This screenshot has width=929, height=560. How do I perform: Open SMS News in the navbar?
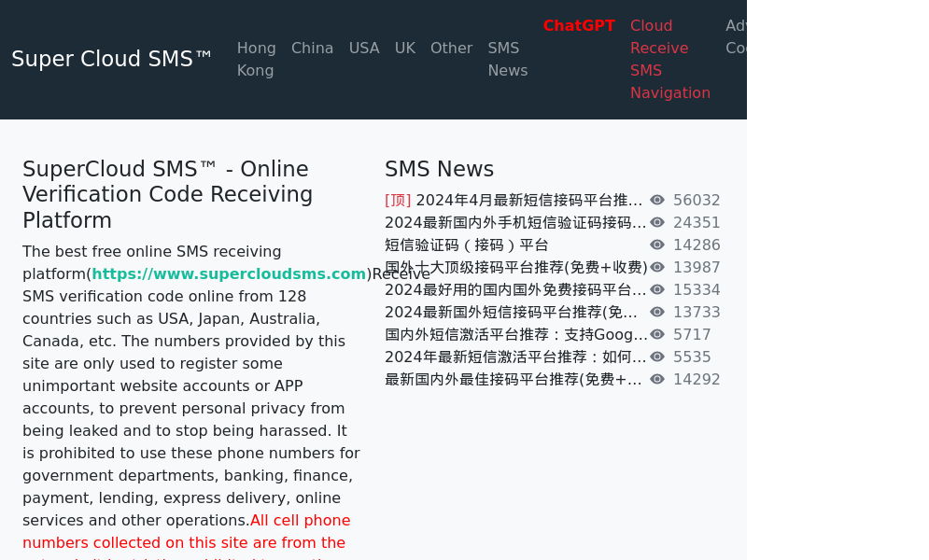tap(507, 59)
